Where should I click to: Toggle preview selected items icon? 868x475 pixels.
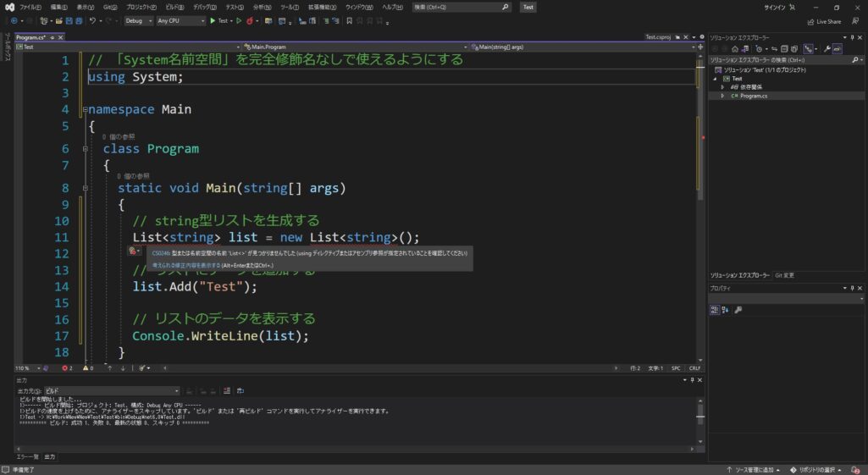click(838, 49)
